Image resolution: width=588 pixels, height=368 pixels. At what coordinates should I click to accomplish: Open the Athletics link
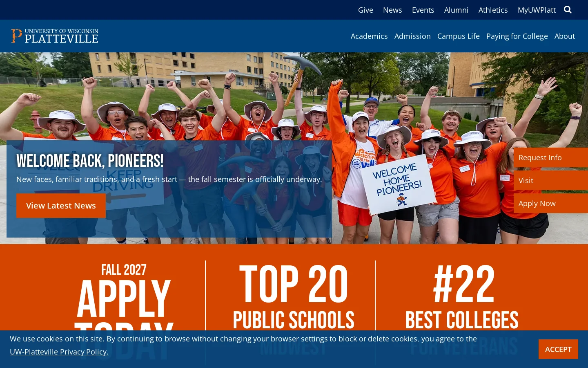click(x=493, y=10)
